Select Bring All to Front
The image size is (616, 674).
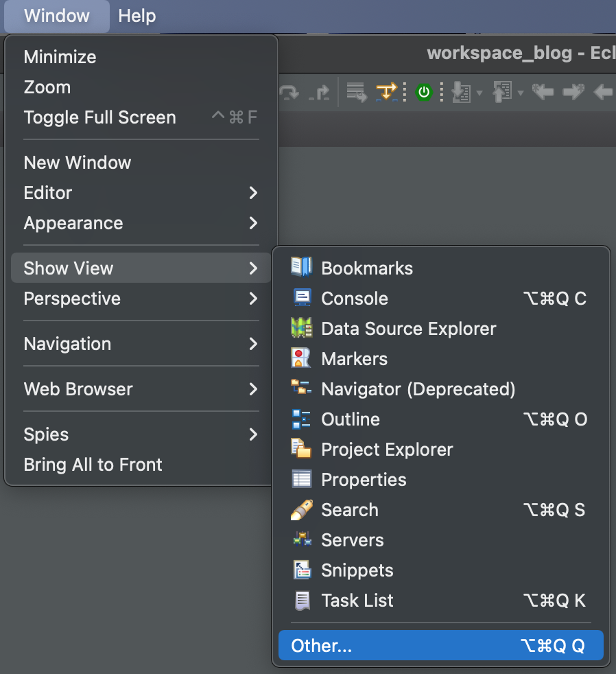click(141, 465)
